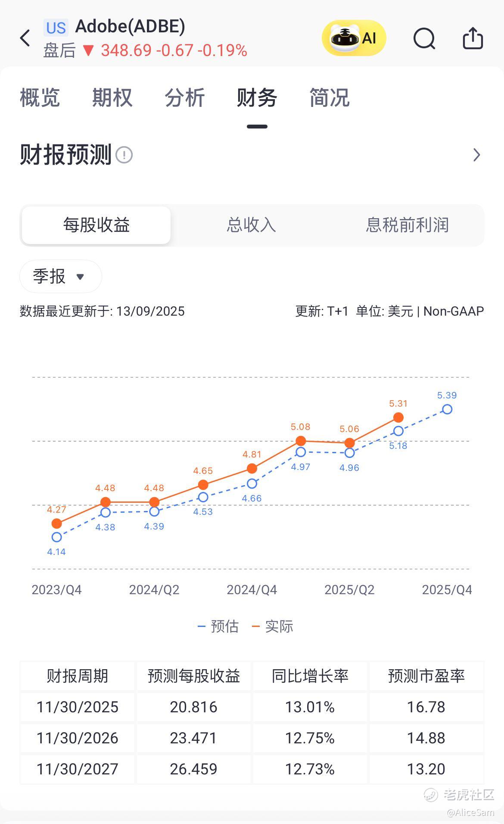The height and width of the screenshot is (824, 504).
Task: Tap the 26.459 EPS forecast cell
Action: [x=194, y=769]
